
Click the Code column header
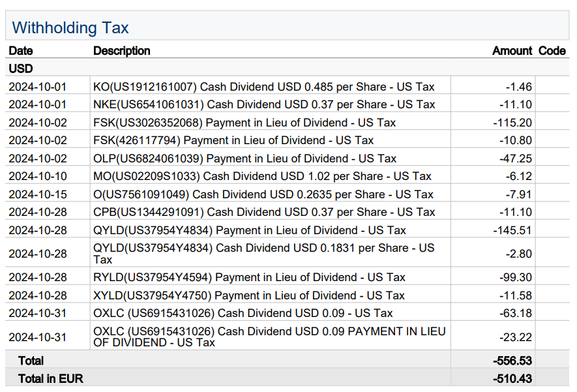pos(552,51)
